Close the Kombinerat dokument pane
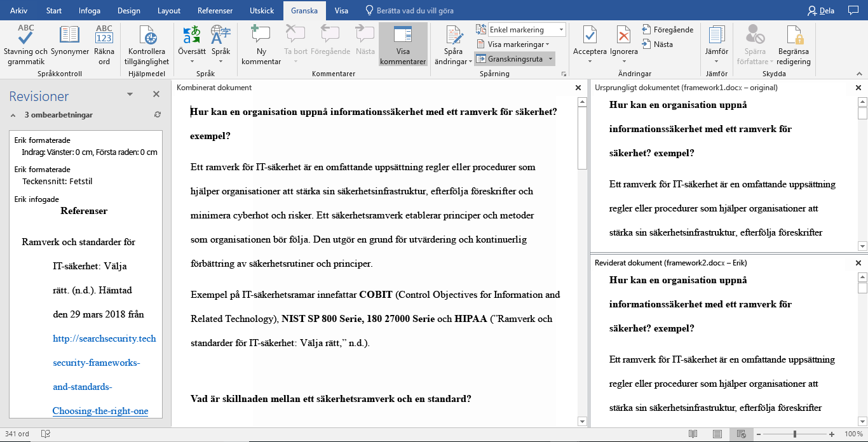868x442 pixels. (x=578, y=88)
